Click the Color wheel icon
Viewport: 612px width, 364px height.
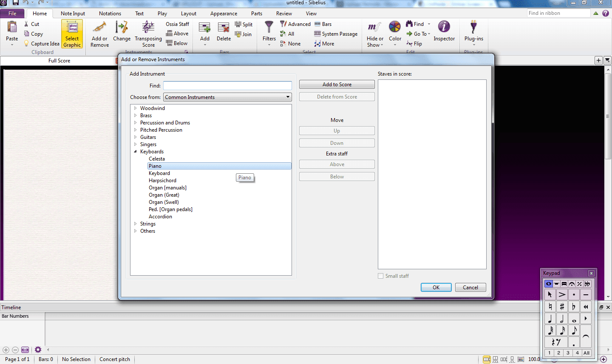tap(395, 27)
